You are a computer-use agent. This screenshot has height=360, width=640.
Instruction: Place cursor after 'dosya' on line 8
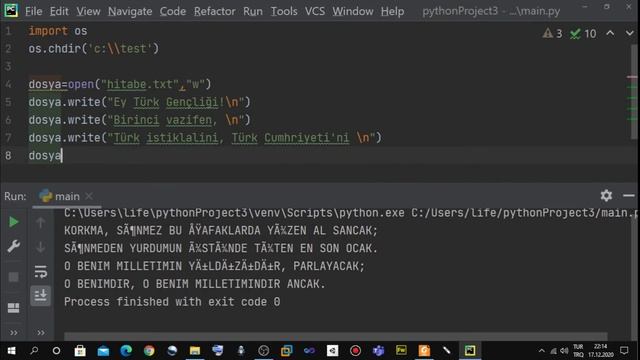click(62, 156)
